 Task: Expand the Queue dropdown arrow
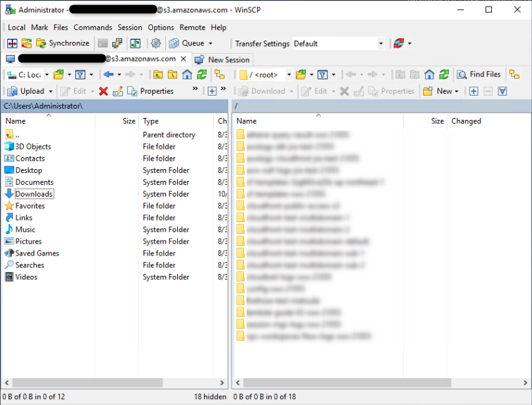tap(211, 43)
